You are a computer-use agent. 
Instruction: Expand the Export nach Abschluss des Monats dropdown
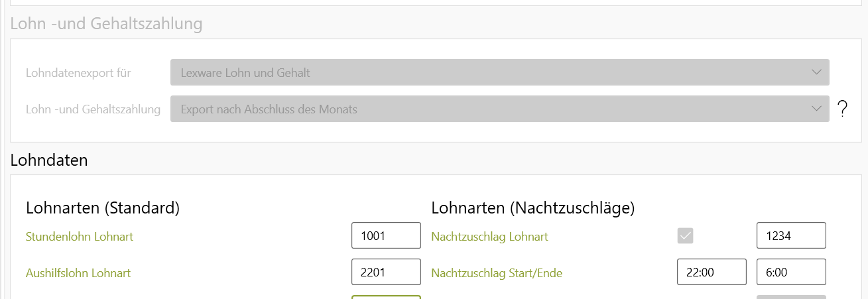[x=499, y=109]
